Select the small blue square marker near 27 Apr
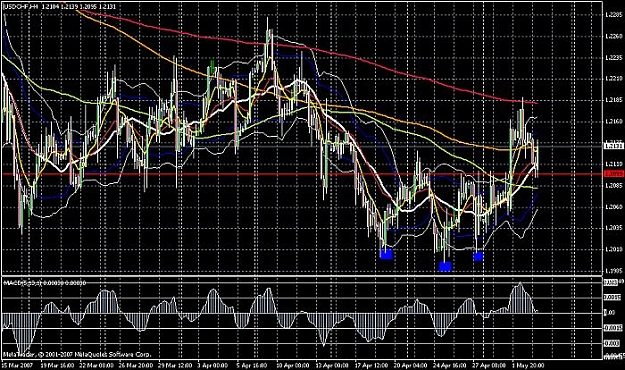Image resolution: width=625 pixels, height=370 pixels. pos(478,256)
